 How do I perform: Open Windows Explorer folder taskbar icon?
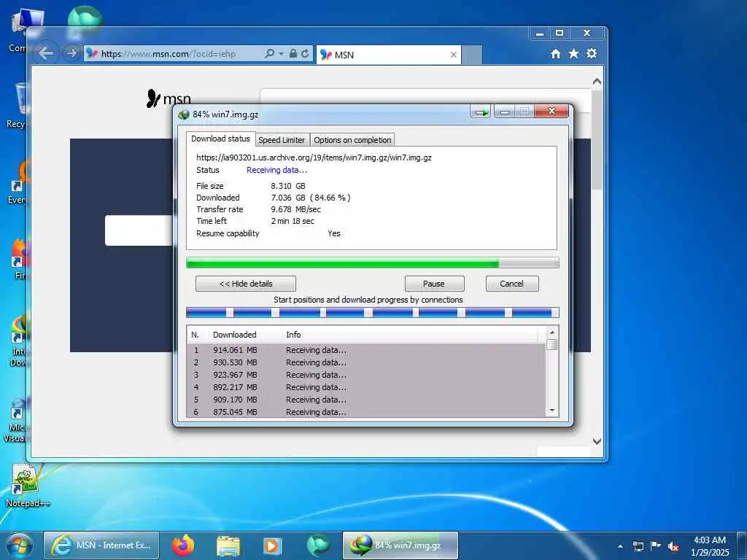click(228, 545)
